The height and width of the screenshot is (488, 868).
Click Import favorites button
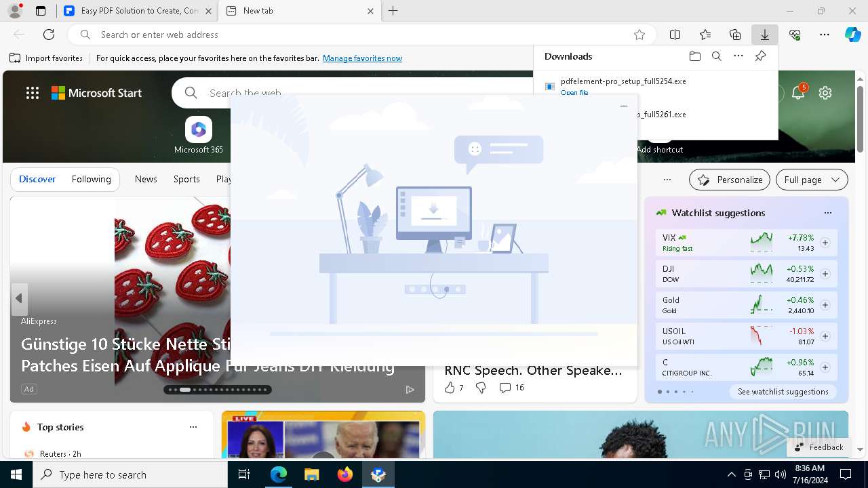[46, 58]
